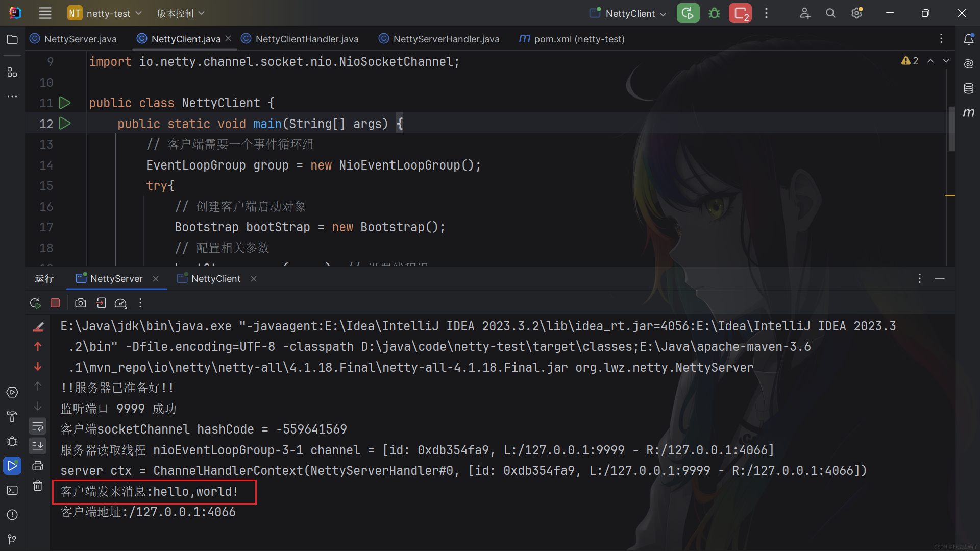980x551 pixels.
Task: Open more actions next to the stop button
Action: click(766, 13)
